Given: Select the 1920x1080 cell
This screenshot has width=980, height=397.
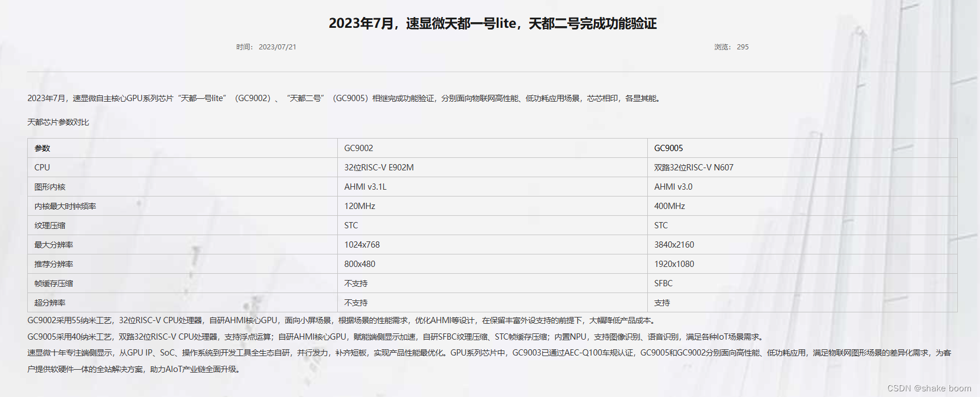Looking at the screenshot, I should point(802,264).
